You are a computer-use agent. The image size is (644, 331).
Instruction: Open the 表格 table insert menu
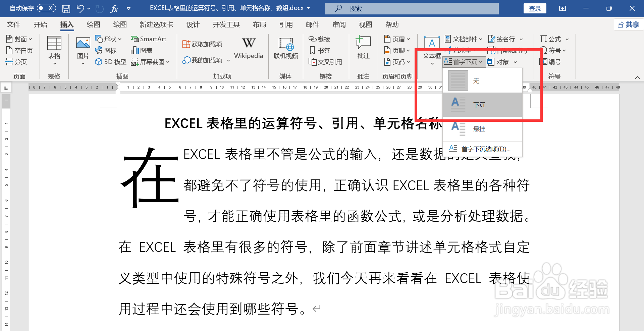tap(54, 50)
